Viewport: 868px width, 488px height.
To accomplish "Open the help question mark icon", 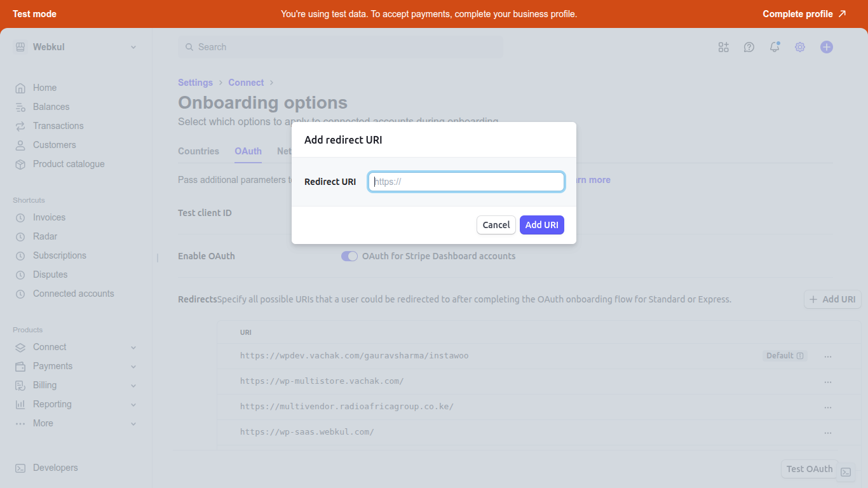I will (x=749, y=47).
